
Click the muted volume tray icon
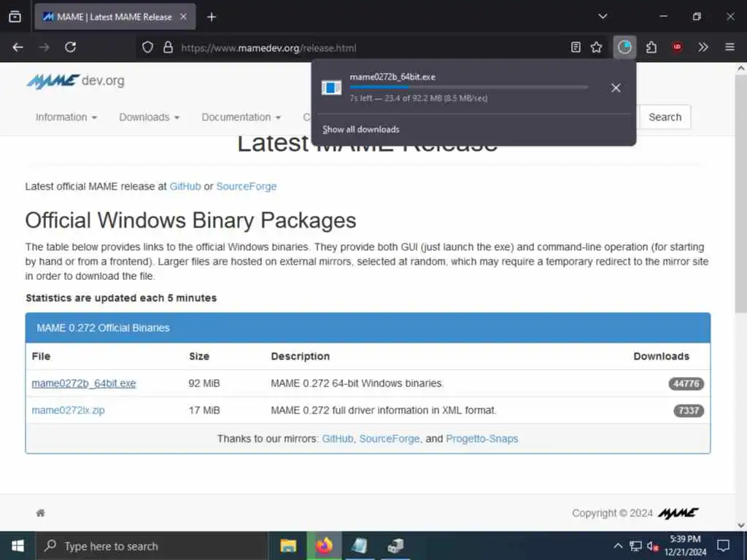pyautogui.click(x=653, y=546)
